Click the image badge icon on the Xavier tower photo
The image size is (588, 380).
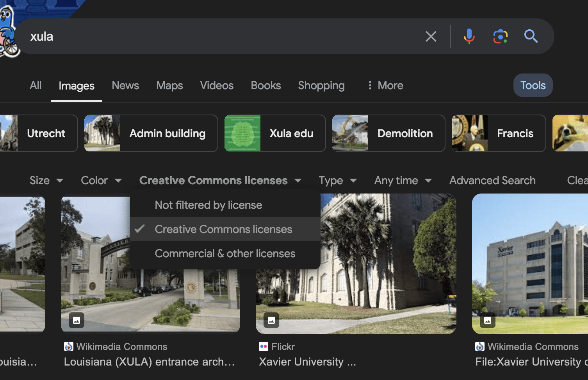[x=488, y=320]
